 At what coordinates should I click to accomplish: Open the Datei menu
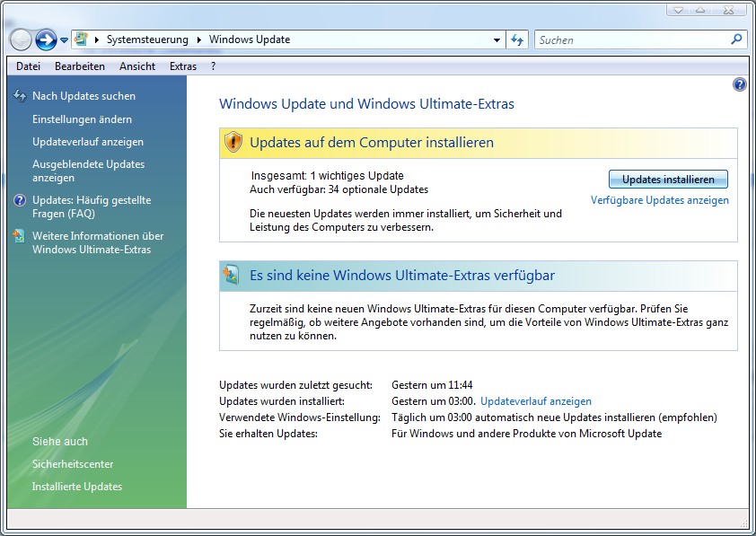click(x=28, y=66)
